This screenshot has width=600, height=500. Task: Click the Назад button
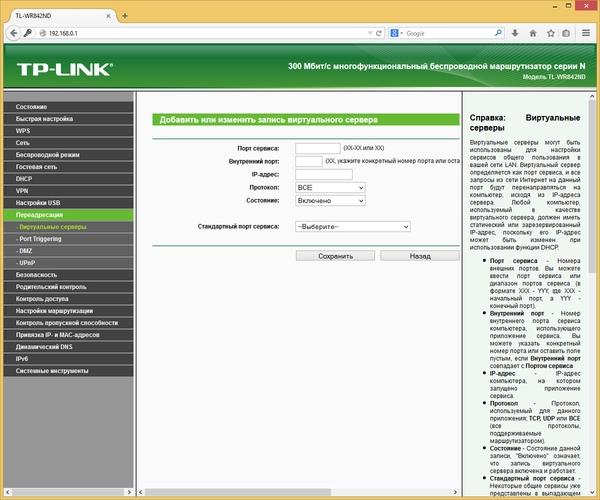click(x=420, y=256)
